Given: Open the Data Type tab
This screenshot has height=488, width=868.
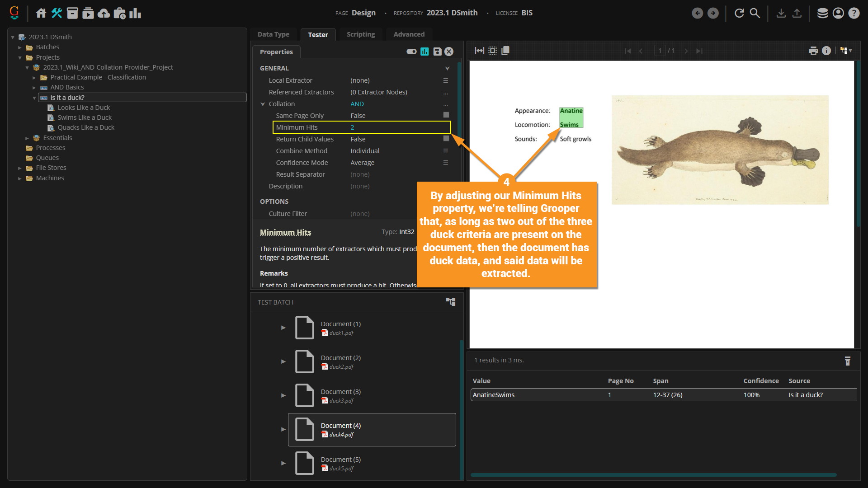Looking at the screenshot, I should (x=273, y=34).
